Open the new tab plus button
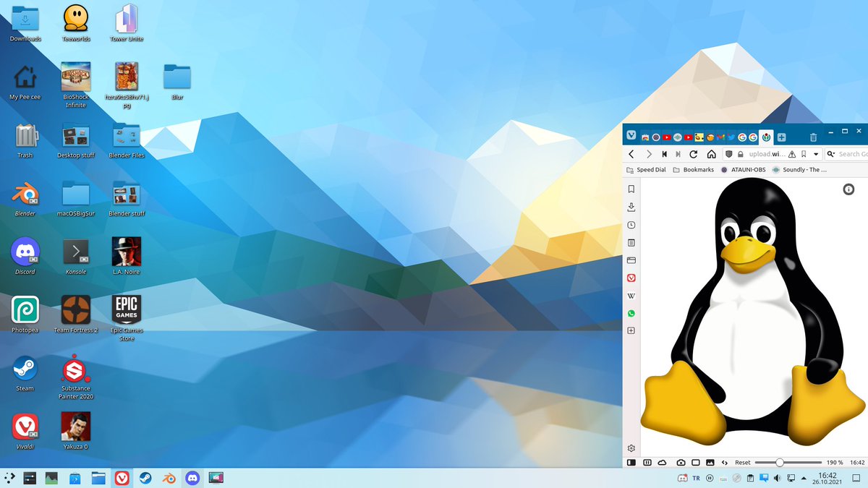The width and height of the screenshot is (868, 488). (x=781, y=137)
